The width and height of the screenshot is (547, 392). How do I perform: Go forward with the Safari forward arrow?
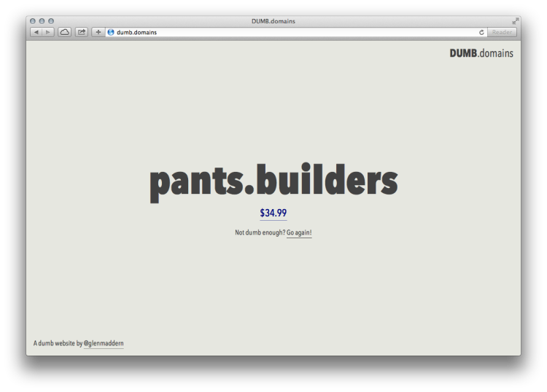[48, 32]
